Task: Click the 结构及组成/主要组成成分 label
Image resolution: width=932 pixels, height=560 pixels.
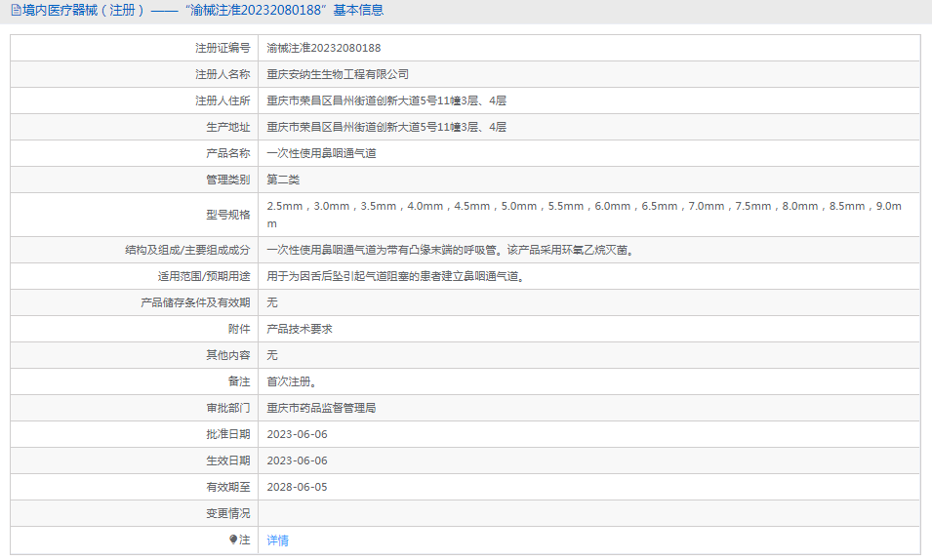Action: coord(187,251)
